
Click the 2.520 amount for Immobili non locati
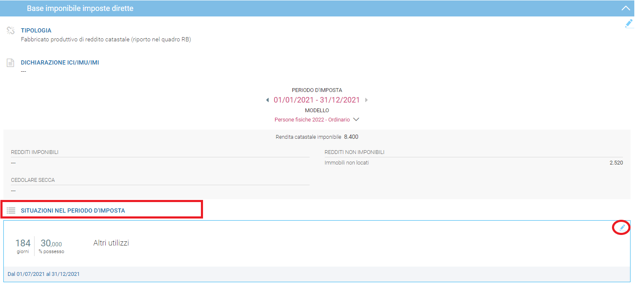coord(616,163)
